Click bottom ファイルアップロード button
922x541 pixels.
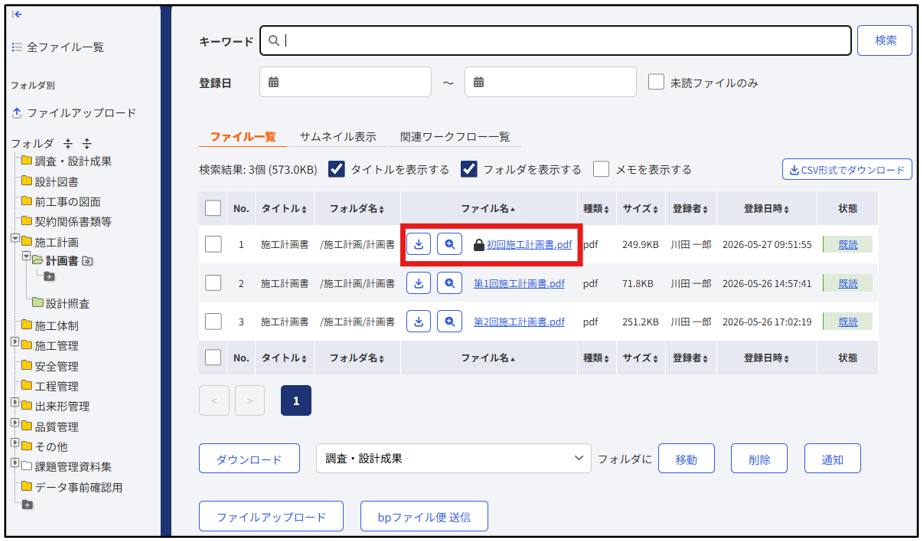pos(271,516)
